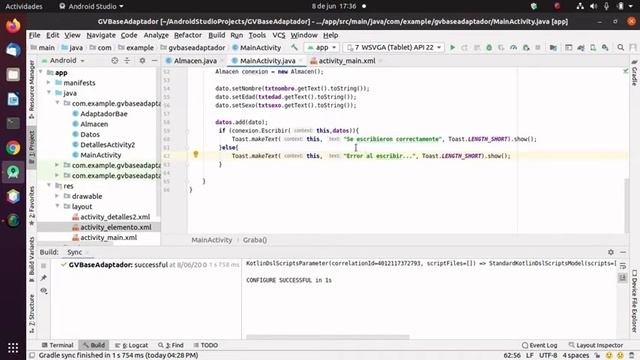Start debugging with the bug icon

[x=489, y=48]
